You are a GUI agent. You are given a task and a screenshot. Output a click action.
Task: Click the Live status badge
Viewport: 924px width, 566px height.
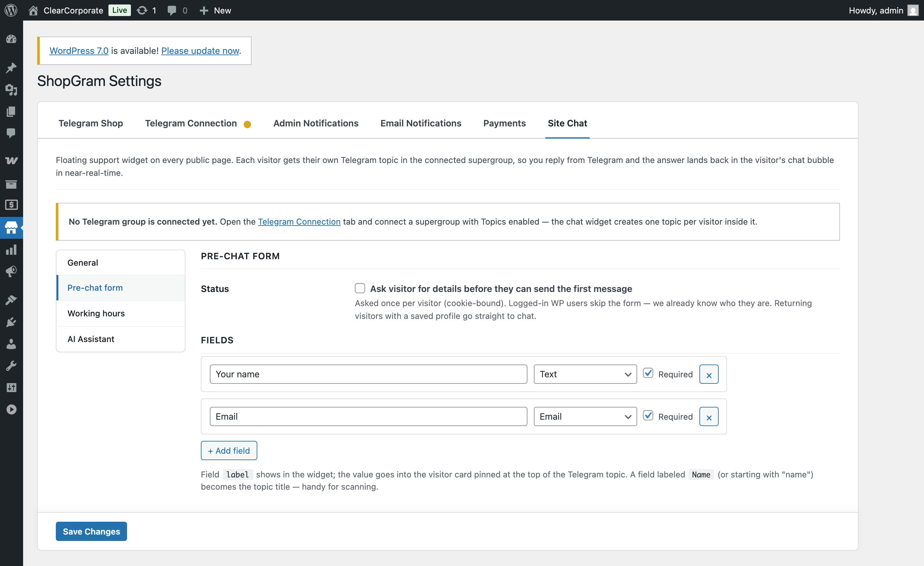tap(120, 10)
